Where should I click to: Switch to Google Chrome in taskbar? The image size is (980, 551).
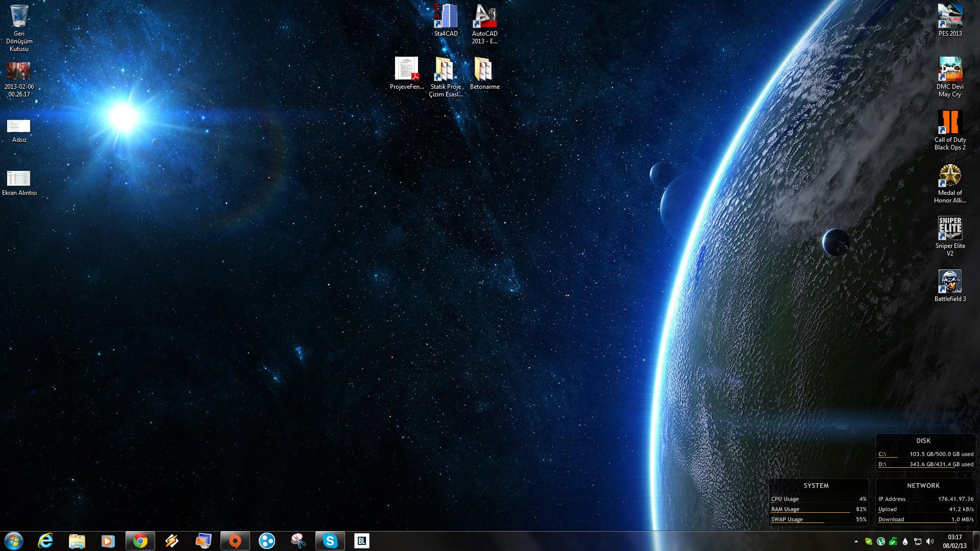click(140, 541)
